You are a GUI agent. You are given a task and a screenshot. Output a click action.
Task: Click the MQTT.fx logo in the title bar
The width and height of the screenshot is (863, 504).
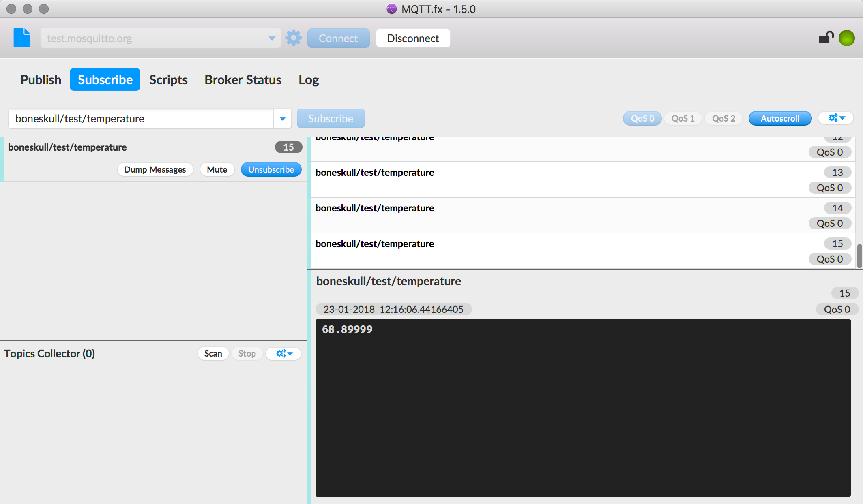click(x=391, y=9)
